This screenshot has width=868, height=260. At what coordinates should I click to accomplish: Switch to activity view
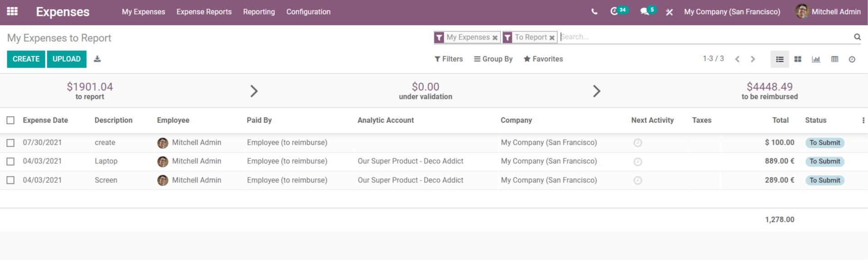(852, 59)
